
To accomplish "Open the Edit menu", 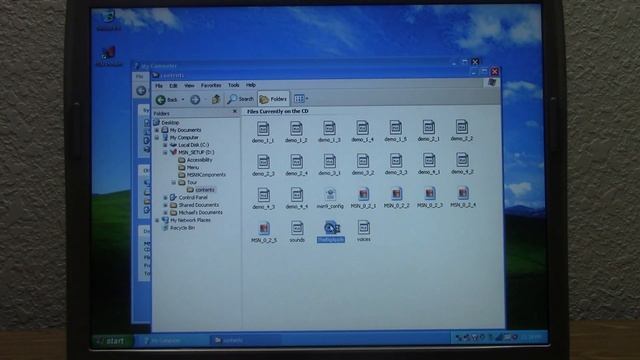I will [x=173, y=86].
